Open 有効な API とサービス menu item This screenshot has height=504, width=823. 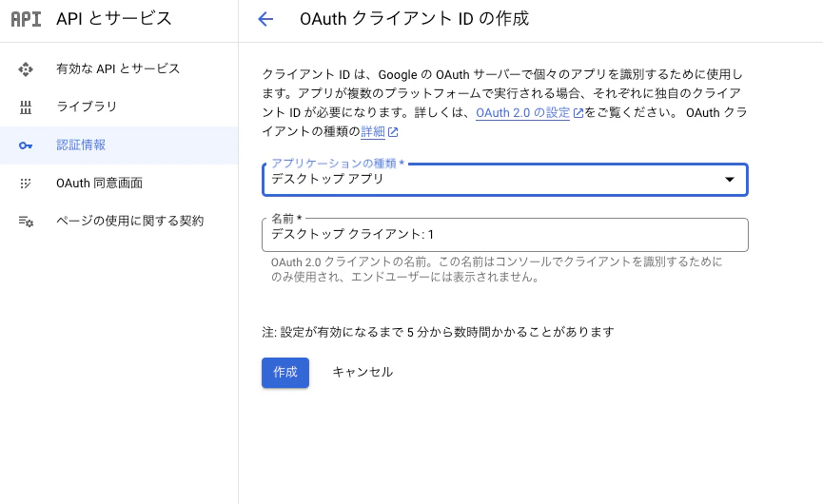coord(119,68)
